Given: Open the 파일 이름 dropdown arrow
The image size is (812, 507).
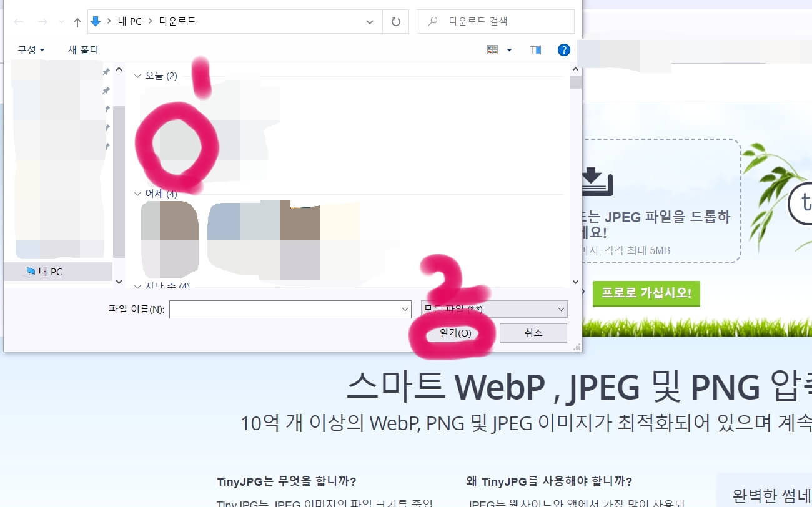Looking at the screenshot, I should point(404,309).
